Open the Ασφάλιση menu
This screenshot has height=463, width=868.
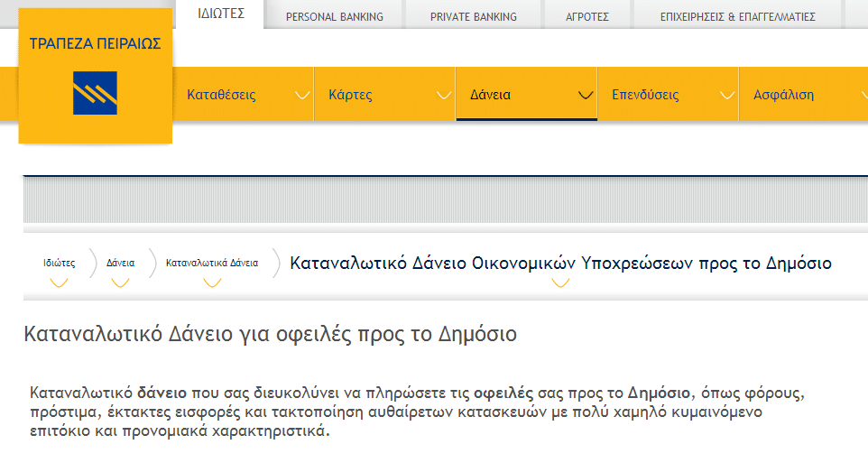[x=783, y=95]
